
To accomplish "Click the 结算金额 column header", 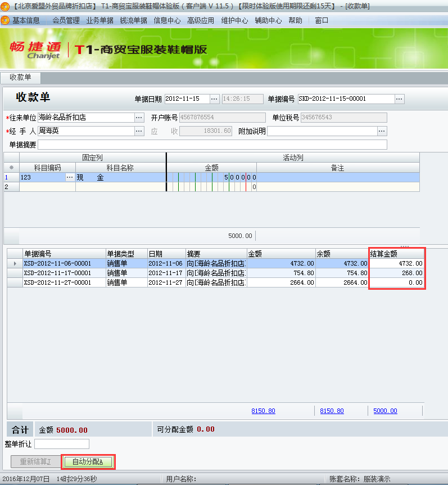I will click(x=396, y=254).
